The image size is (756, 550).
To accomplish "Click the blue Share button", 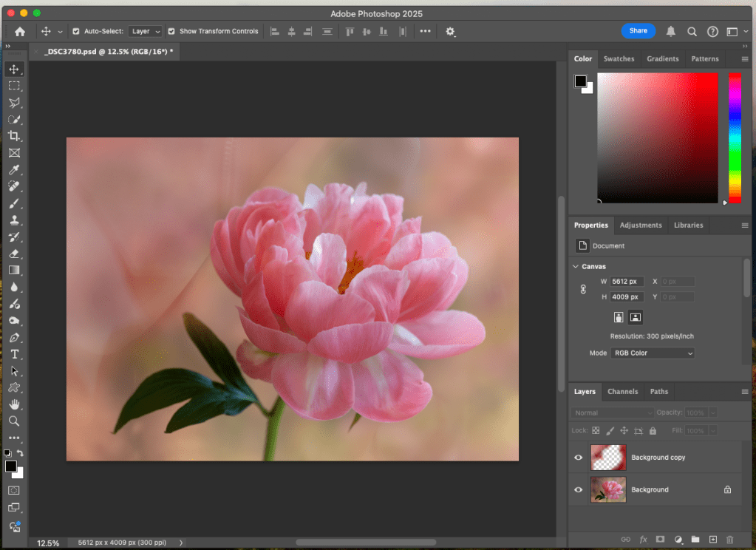I will pos(638,31).
